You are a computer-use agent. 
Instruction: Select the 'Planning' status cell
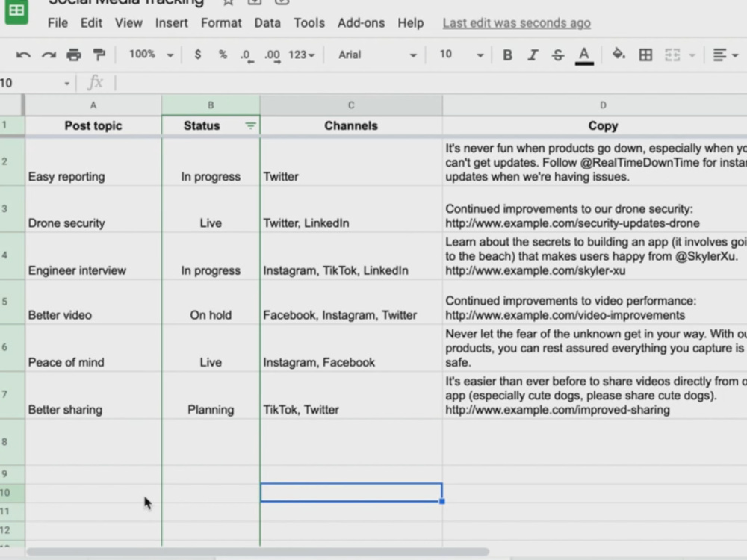[x=211, y=395]
